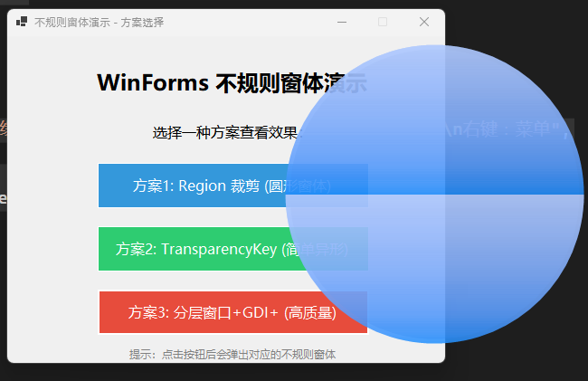
Task: Click the window title 不规则窗体演示 - 方案选择
Action: (99, 23)
